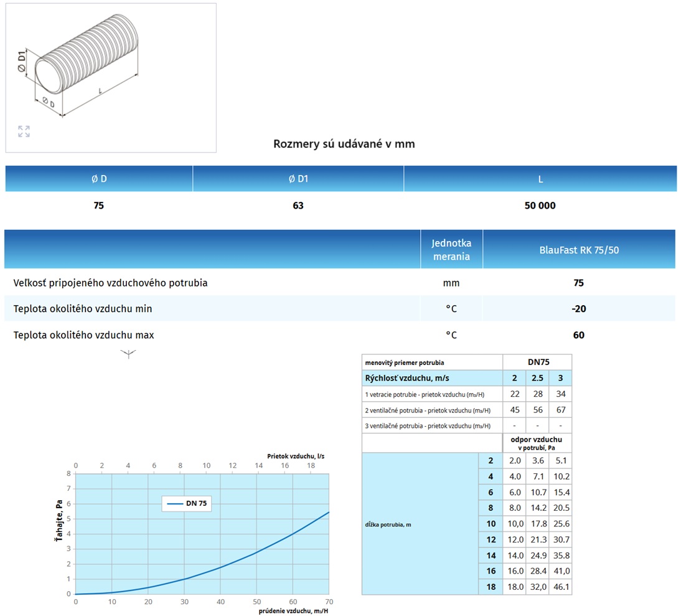The height and width of the screenshot is (616, 681).
Task: Click the odpor vzduchu v potrubí header
Action: (537, 443)
